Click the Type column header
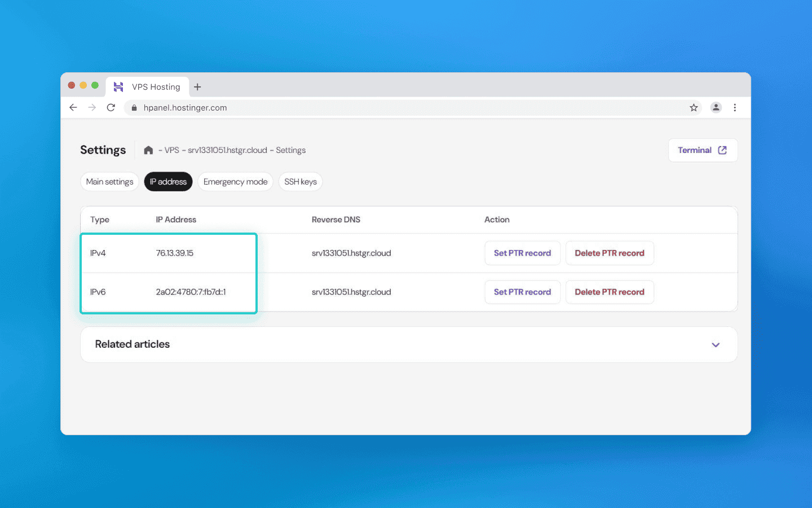This screenshot has height=508, width=812. 100,220
